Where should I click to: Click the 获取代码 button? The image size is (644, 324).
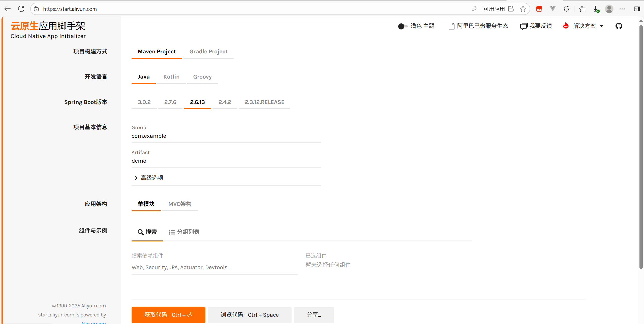point(168,315)
